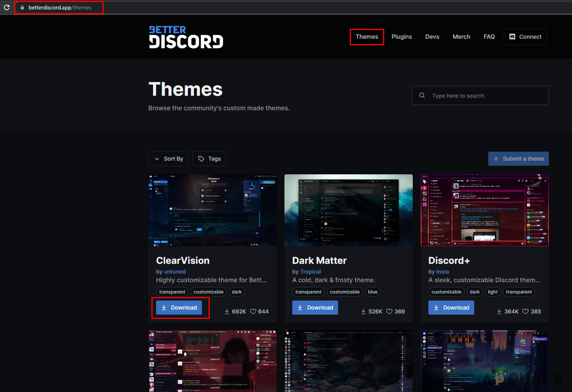Click the Dark Matter theme title
Screen dimensions: 572x392
[319, 260]
